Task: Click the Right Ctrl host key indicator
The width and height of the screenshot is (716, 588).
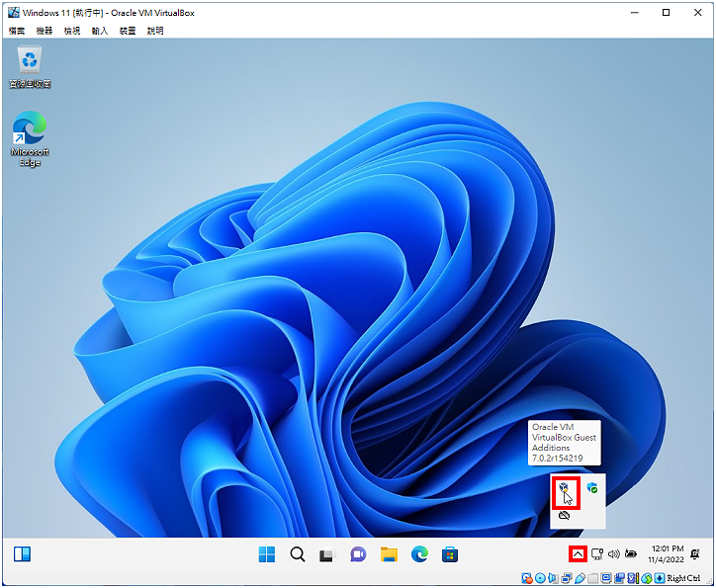Action: click(683, 578)
